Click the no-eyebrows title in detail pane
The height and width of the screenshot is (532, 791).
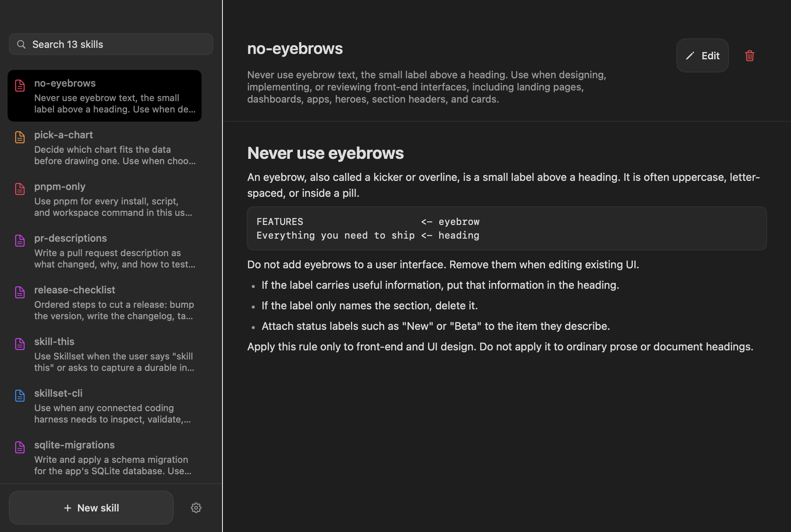(295, 49)
